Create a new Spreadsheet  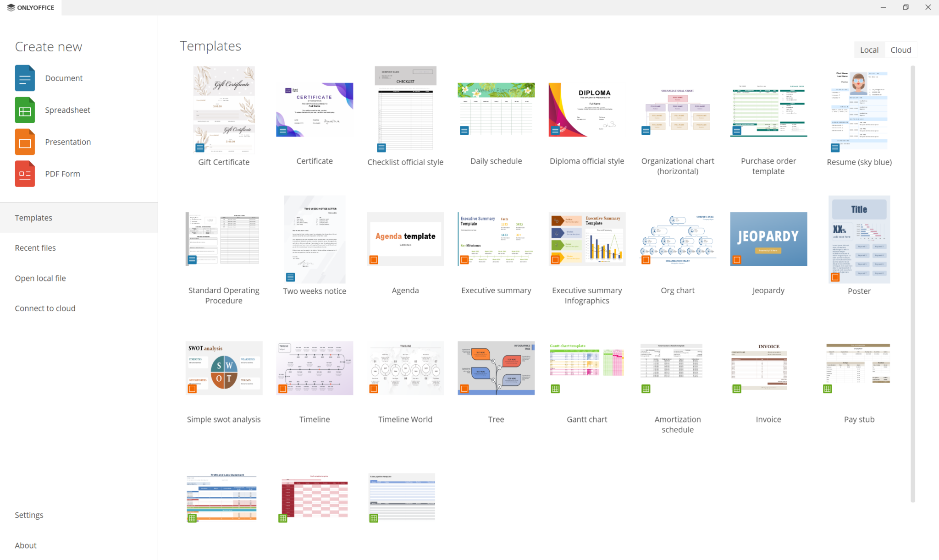click(x=67, y=110)
